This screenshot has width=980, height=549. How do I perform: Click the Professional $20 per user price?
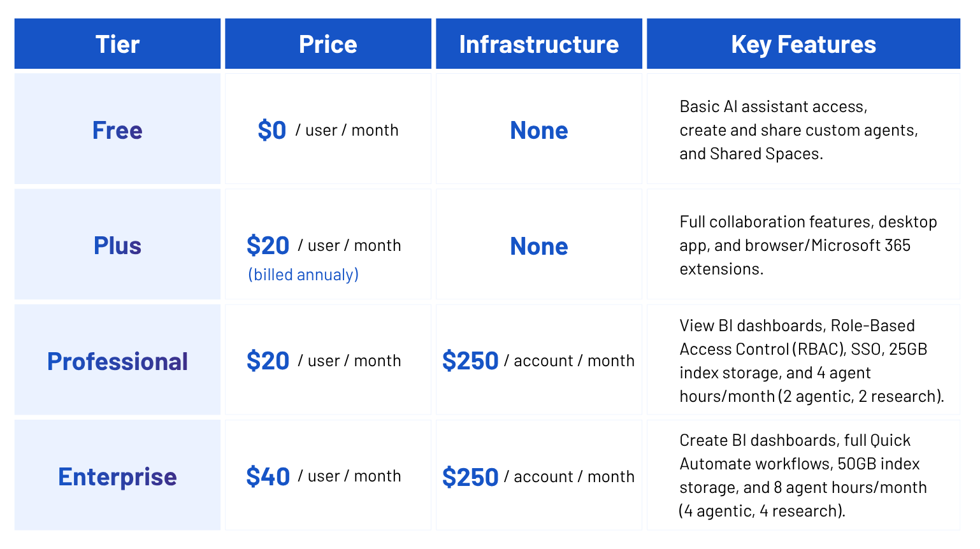(x=324, y=360)
